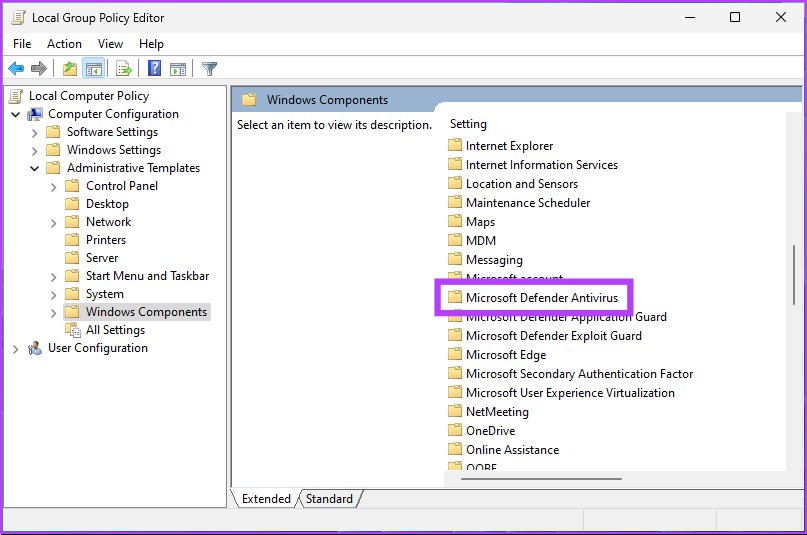The height and width of the screenshot is (535, 807).
Task: Expand the User Configuration tree node
Action: point(16,348)
